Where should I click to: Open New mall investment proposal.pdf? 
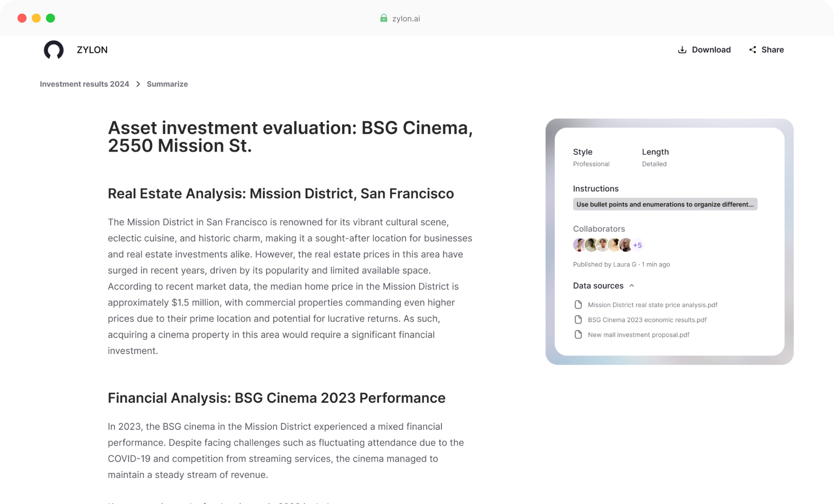click(x=638, y=334)
